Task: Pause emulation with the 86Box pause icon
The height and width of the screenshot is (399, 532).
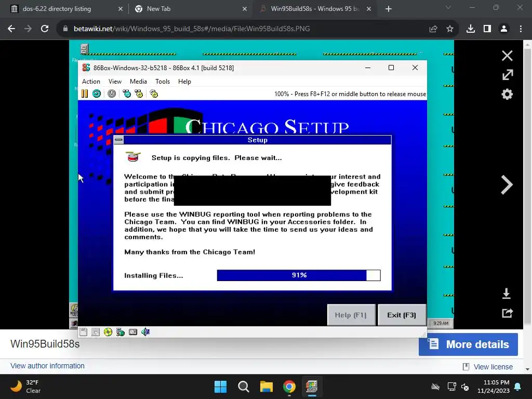Action: (x=85, y=94)
